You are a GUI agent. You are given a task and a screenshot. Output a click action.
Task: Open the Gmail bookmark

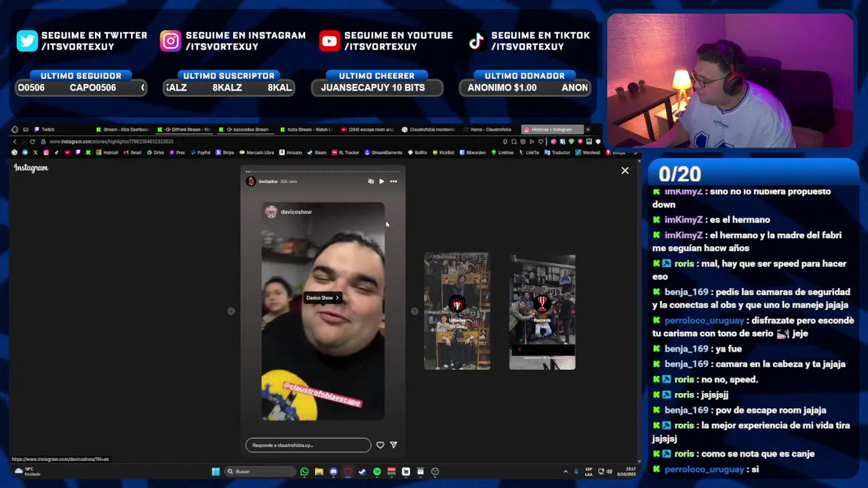132,152
